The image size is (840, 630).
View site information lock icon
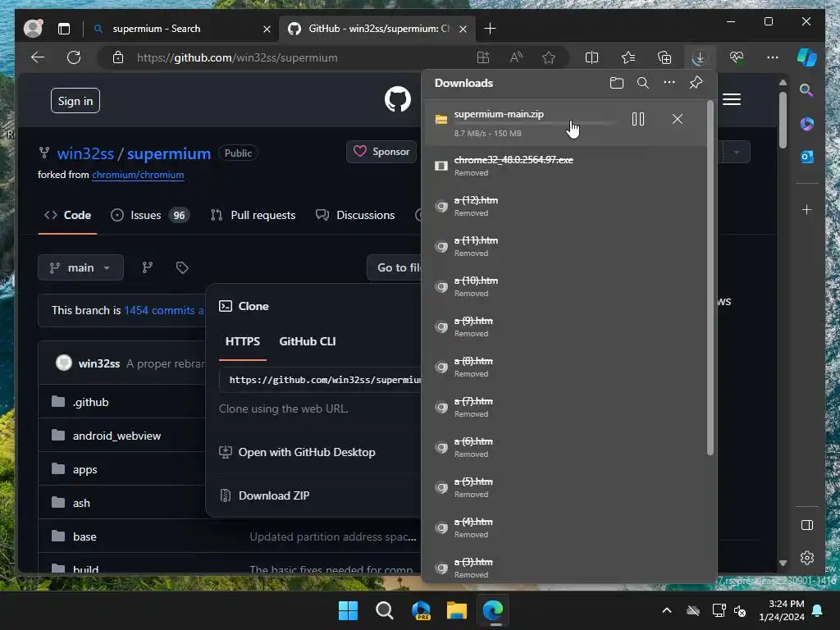click(x=118, y=57)
